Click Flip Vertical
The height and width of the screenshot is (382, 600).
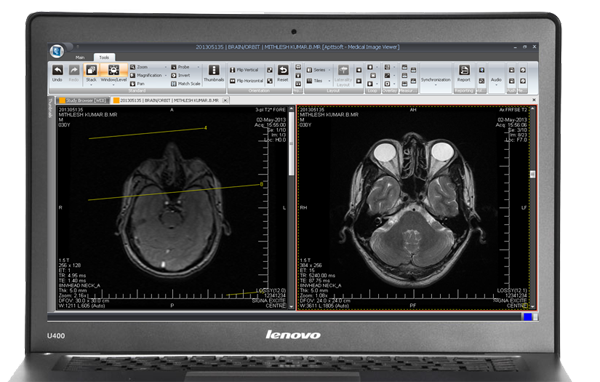[x=244, y=70]
